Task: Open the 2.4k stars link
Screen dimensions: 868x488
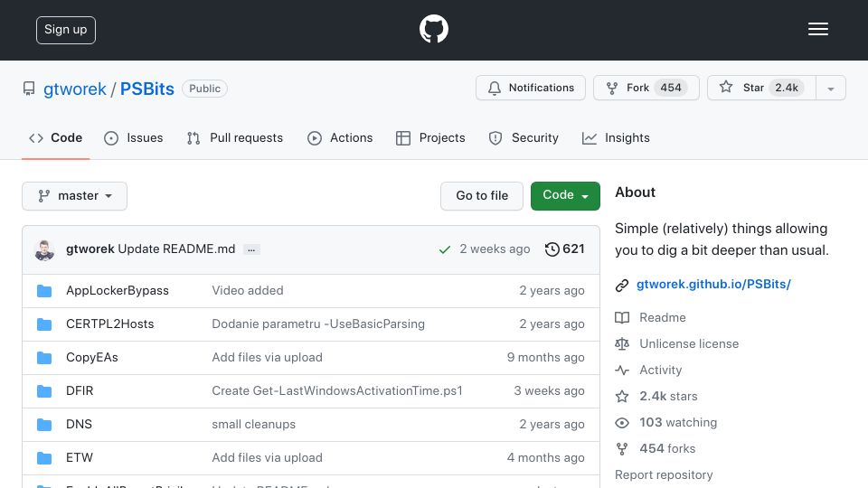Action: 668,396
